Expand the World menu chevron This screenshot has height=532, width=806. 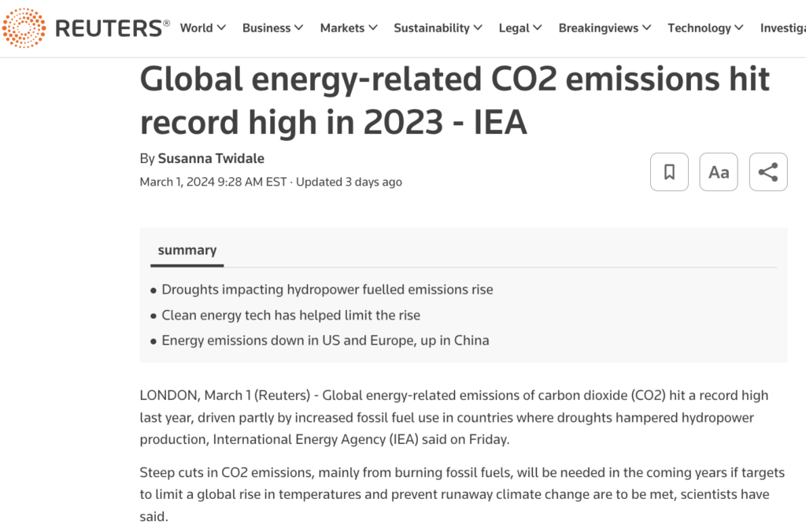point(221,28)
